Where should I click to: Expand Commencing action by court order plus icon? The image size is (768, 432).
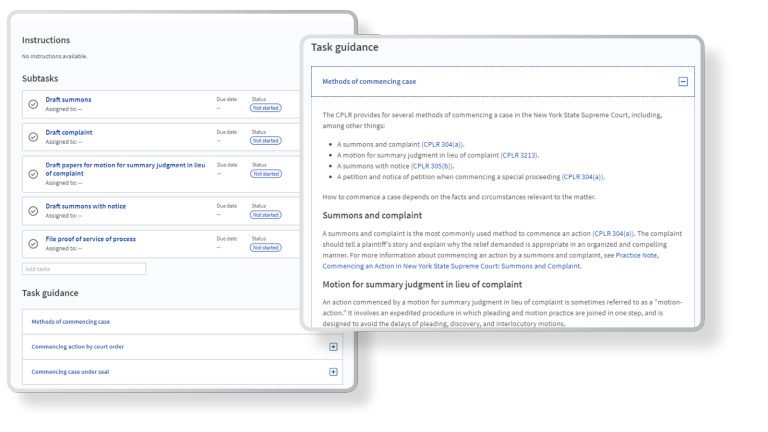pos(333,347)
